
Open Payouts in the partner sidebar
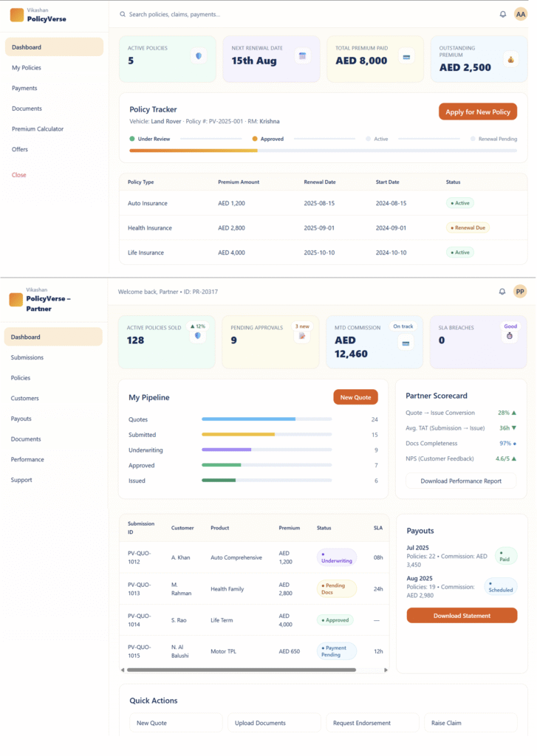[x=23, y=419]
